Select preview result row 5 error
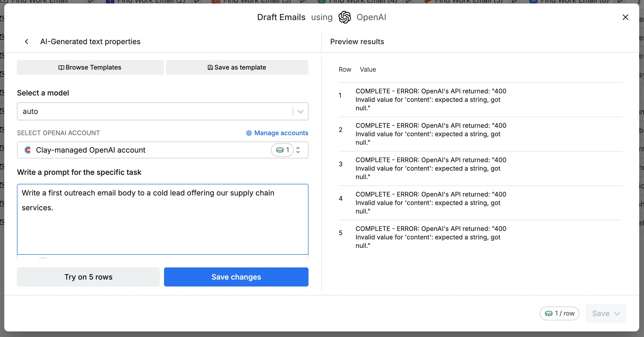The width and height of the screenshot is (644, 337). 430,237
